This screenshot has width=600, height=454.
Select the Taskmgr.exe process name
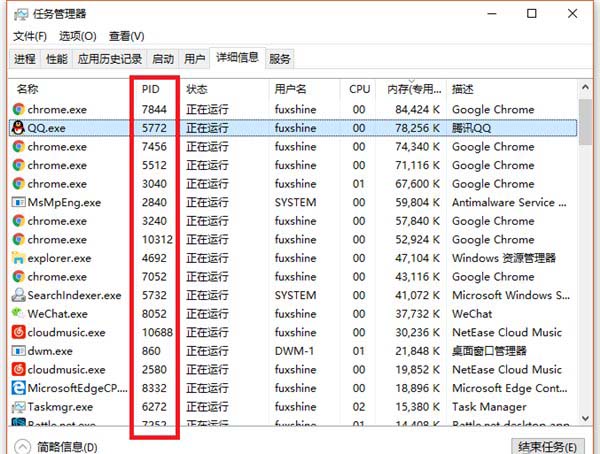(x=60, y=407)
